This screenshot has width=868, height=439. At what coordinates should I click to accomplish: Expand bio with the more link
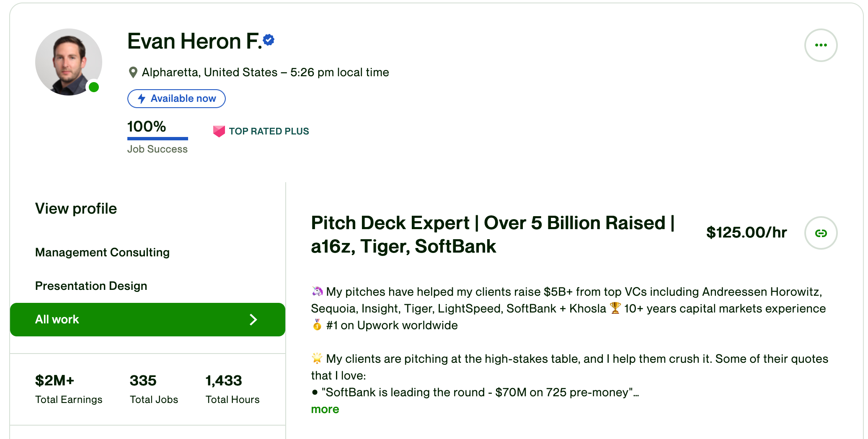325,409
